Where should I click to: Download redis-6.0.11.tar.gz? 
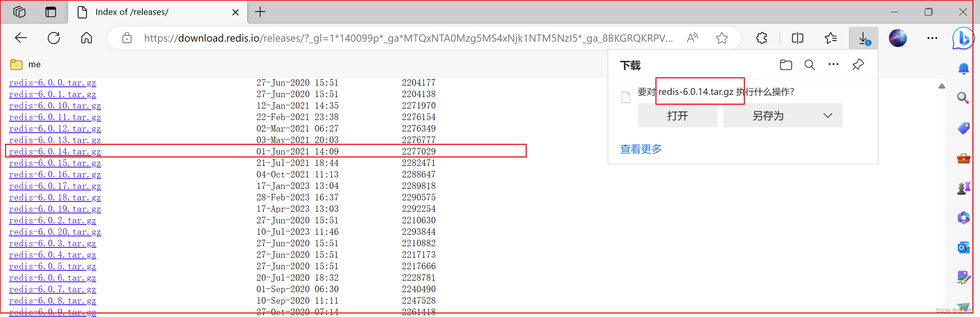click(55, 117)
